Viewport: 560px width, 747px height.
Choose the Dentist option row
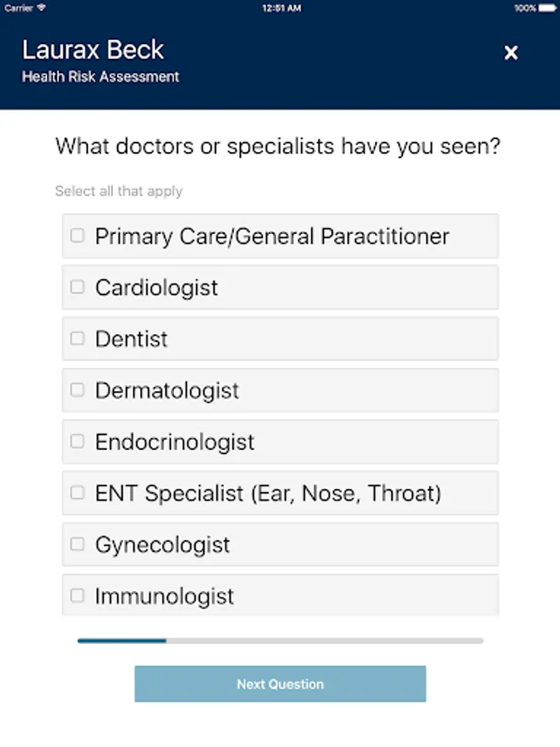280,339
